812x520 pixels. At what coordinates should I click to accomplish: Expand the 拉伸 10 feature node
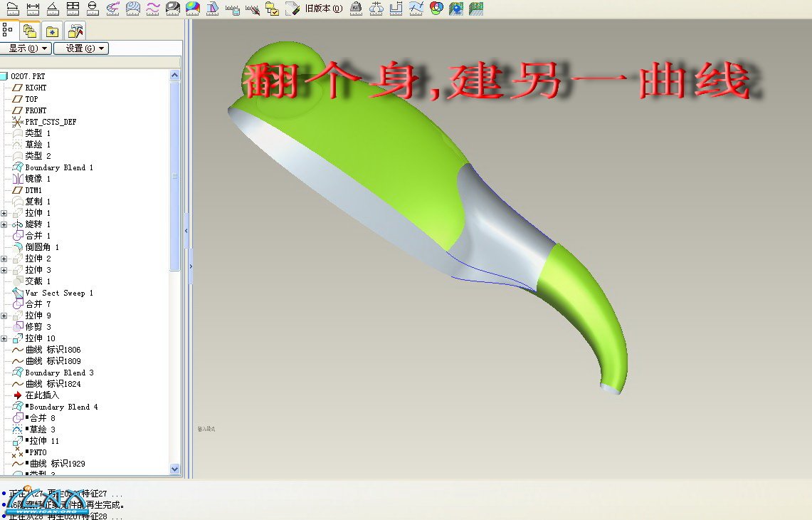[x=4, y=338]
